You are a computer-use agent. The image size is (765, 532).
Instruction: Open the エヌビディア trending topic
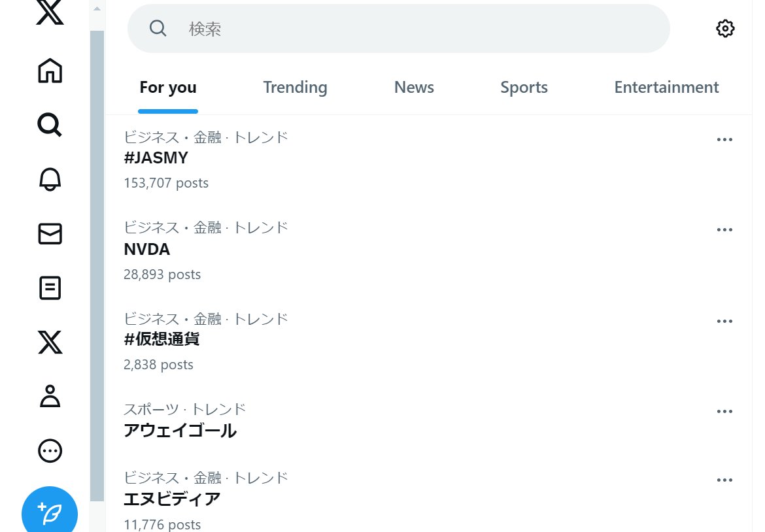(x=172, y=499)
